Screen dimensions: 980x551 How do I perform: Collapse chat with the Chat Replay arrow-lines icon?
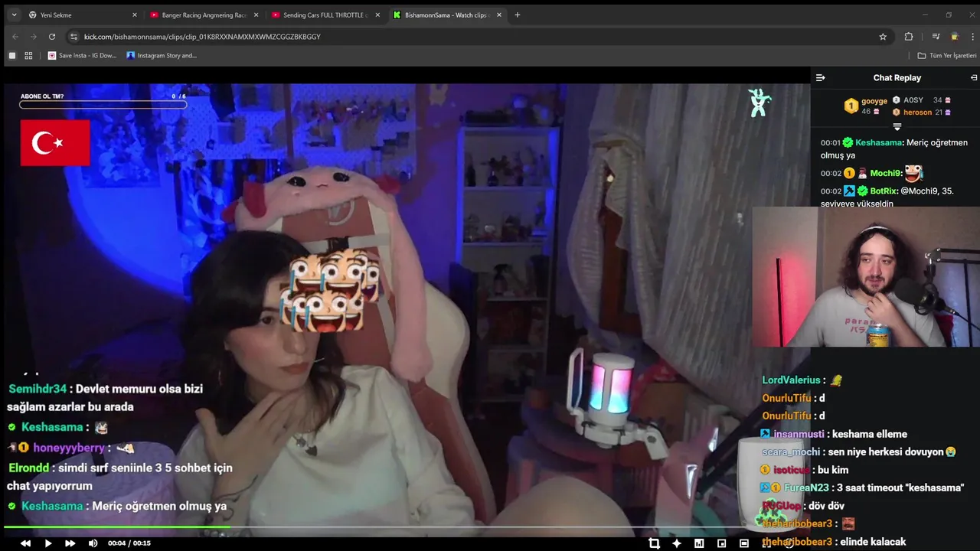click(820, 77)
